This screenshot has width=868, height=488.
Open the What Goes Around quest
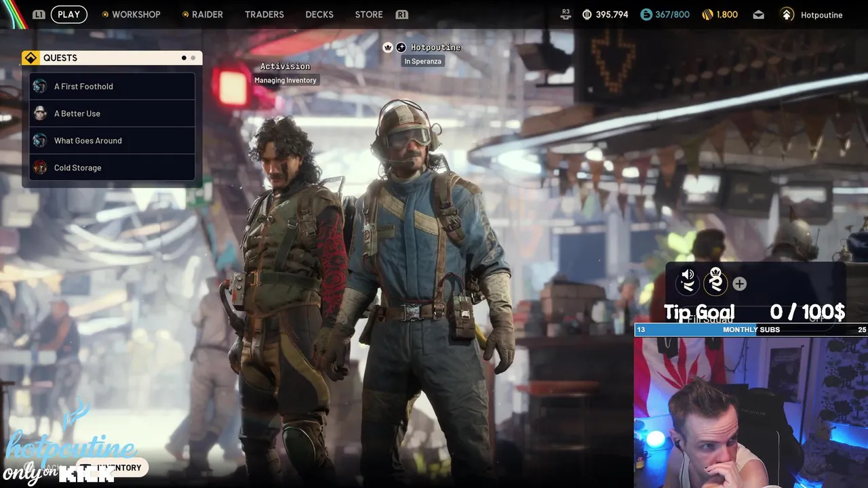pos(112,140)
